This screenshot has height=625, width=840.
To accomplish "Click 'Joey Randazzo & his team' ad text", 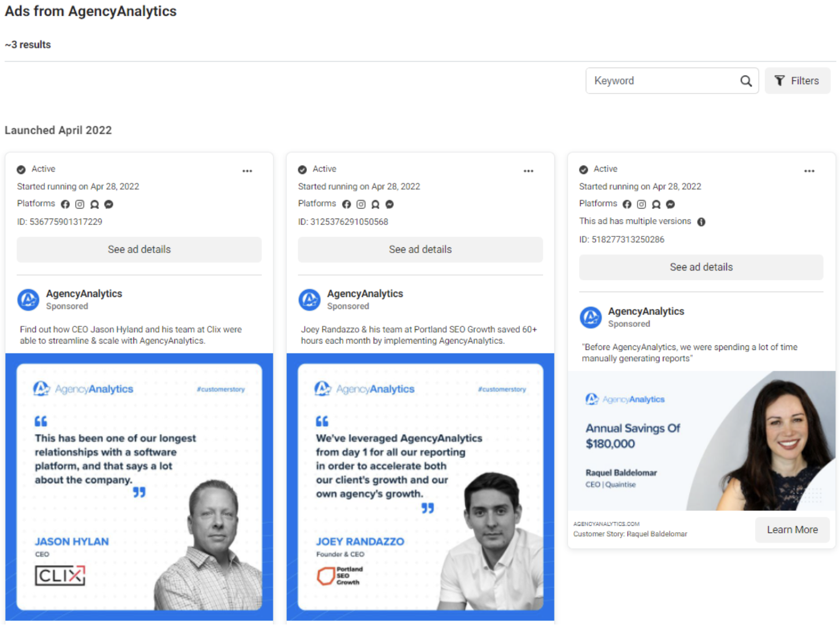I will tap(419, 335).
